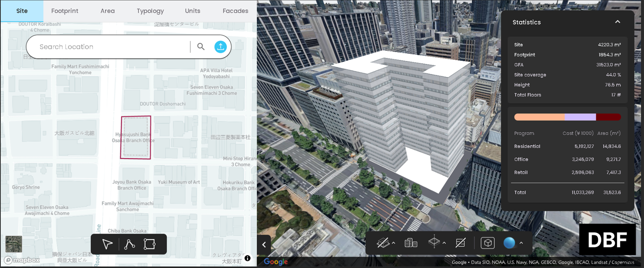Click the 'Office' program row label
This screenshot has width=644, height=268.
[521, 159]
